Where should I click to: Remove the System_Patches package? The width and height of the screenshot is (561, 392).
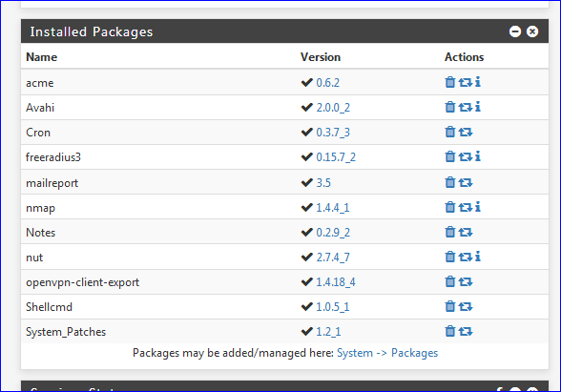pos(449,331)
